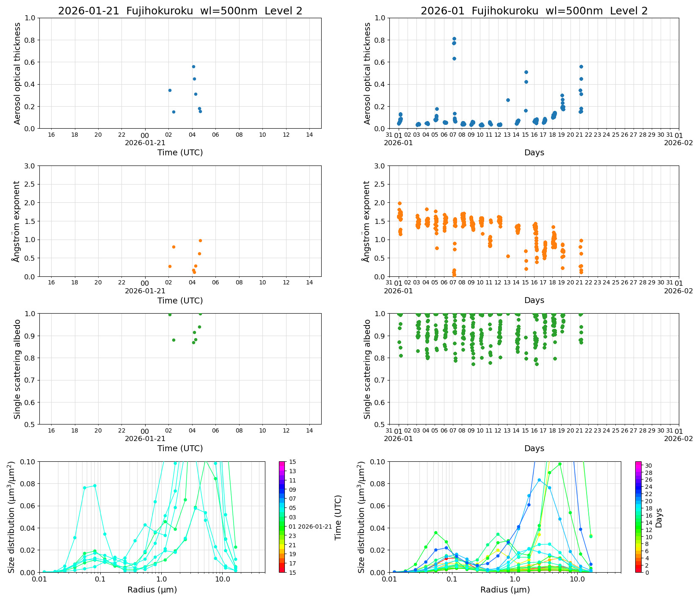The height and width of the screenshot is (601, 700).
Task: Select topmost Ångström exponent point on day 01
Action: (400, 204)
